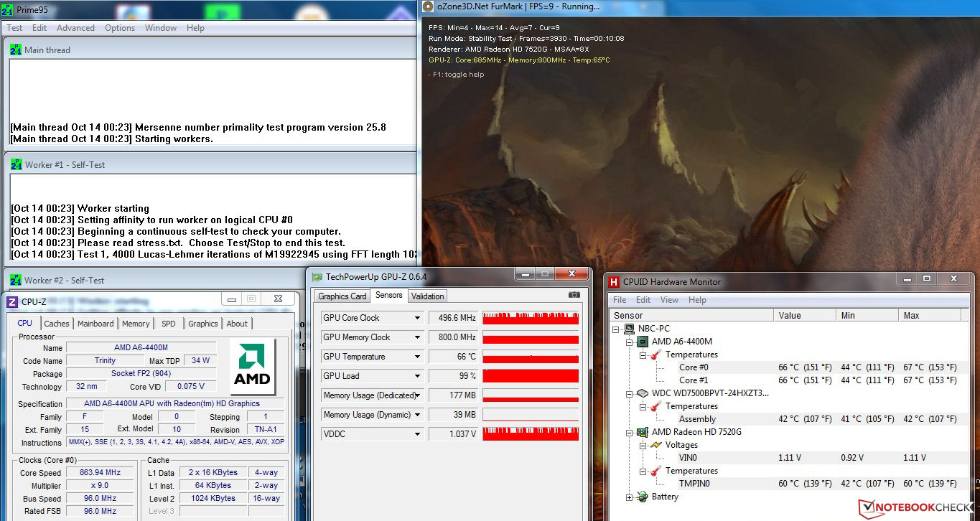Collapse the AMD A6-4400M node in HWMonitor

coord(630,342)
